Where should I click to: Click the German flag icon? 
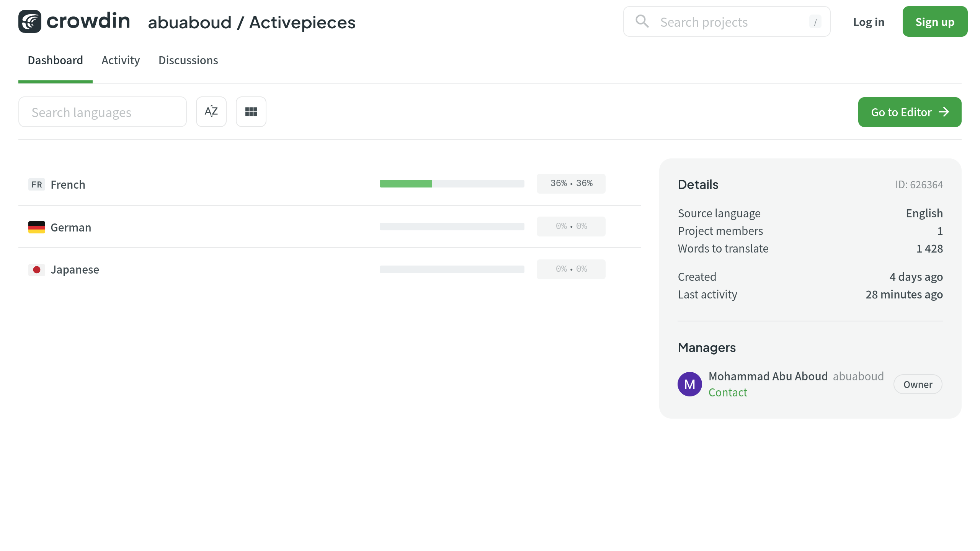click(x=37, y=227)
